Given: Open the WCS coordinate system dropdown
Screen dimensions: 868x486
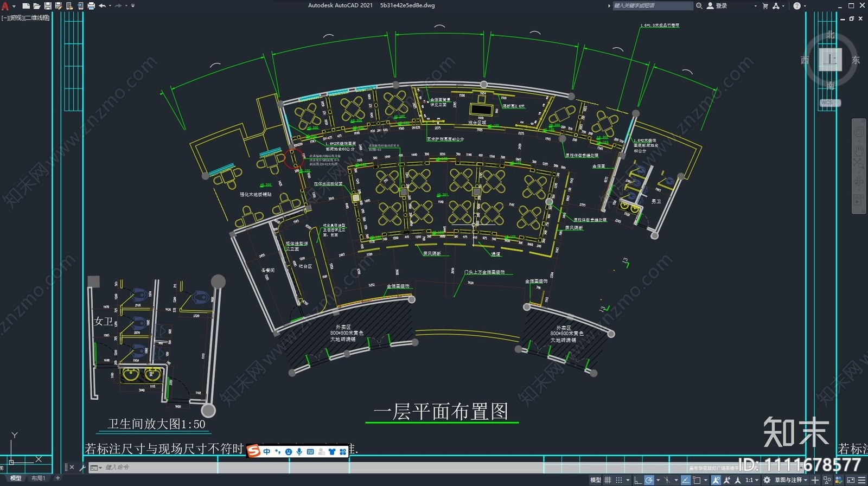Looking at the screenshot, I should click(x=830, y=103).
